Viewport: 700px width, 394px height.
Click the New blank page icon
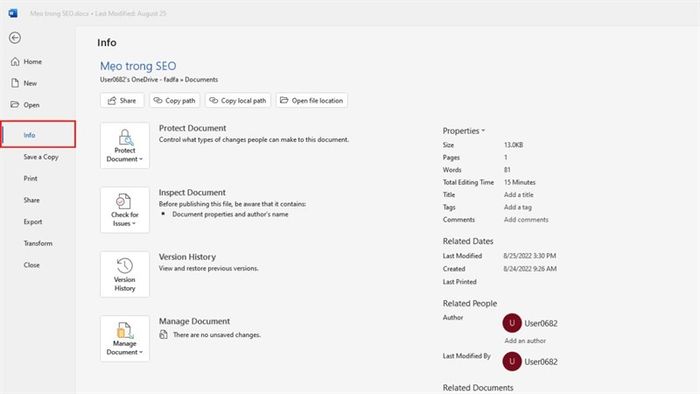point(15,83)
